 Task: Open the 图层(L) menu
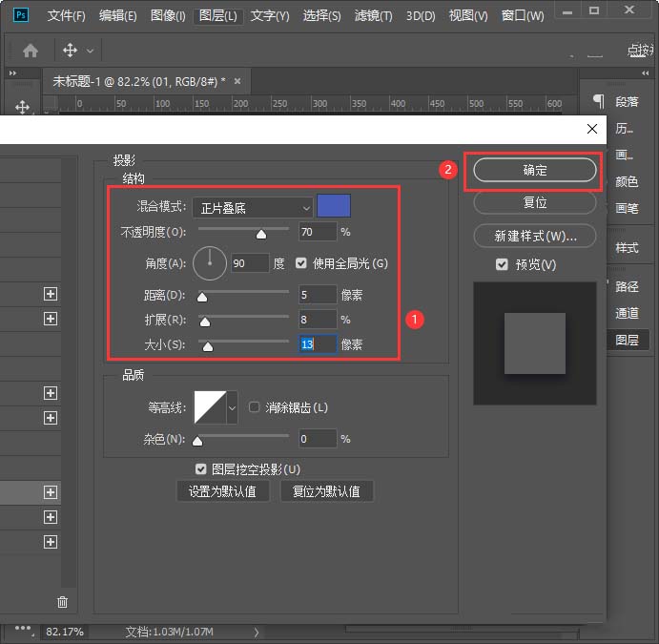pyautogui.click(x=217, y=16)
